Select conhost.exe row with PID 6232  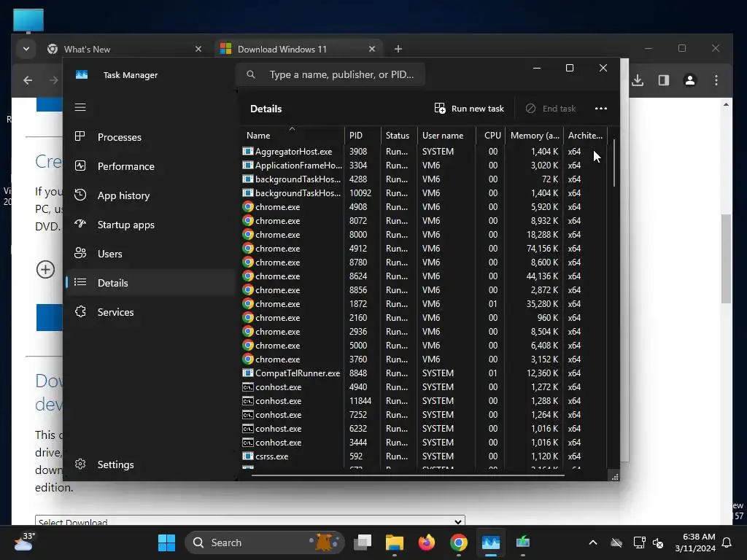point(424,429)
